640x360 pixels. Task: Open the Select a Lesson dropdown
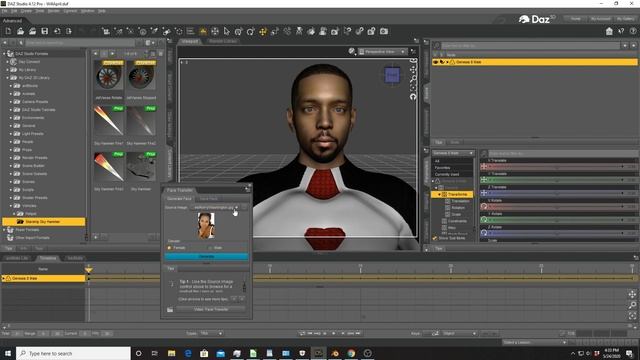(x=535, y=342)
